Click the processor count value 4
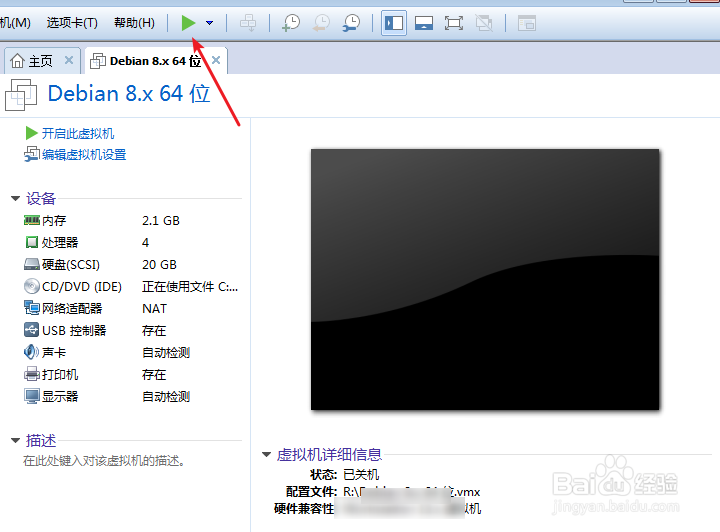The width and height of the screenshot is (720, 532). (x=146, y=243)
